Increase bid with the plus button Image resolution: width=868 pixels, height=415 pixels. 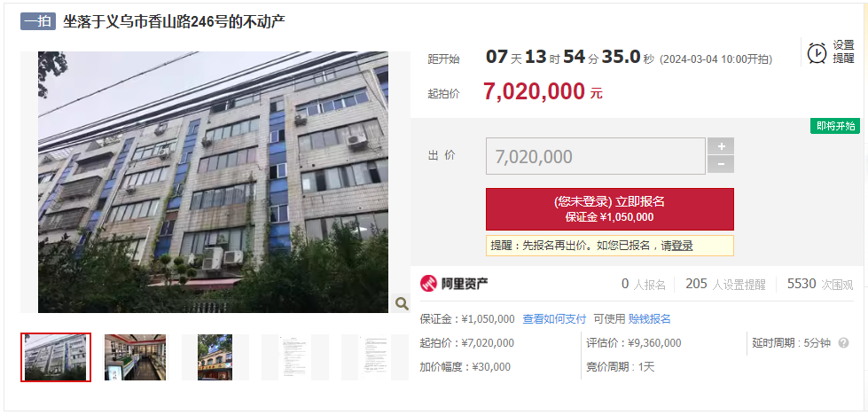(x=721, y=146)
